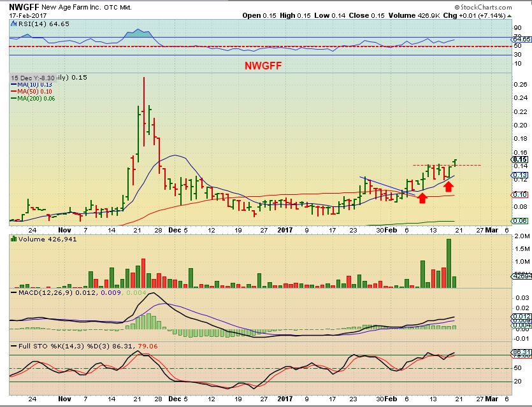This screenshot has height=407, width=532.
Task: Click the 'Open 0.15' value
Action: coord(259,15)
